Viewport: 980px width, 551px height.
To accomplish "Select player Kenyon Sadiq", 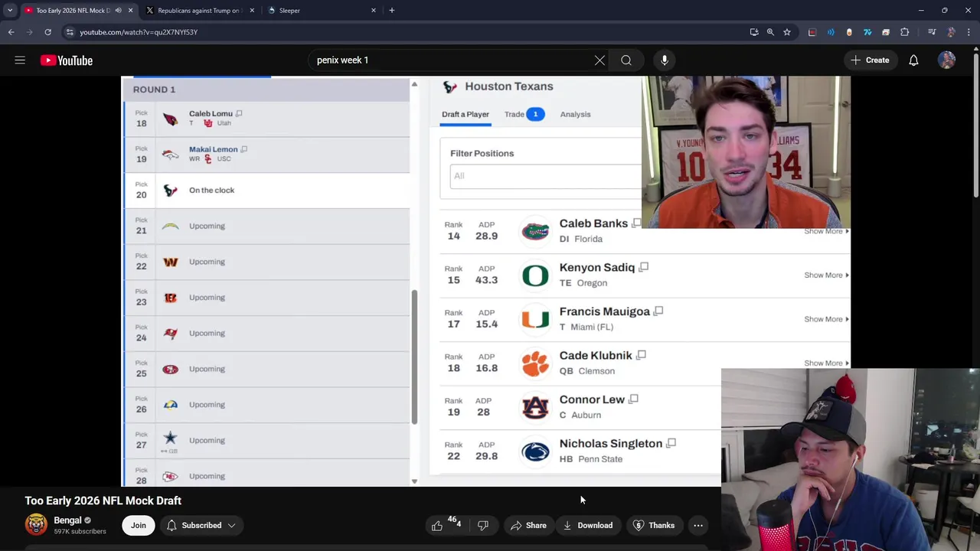I will pos(597,268).
